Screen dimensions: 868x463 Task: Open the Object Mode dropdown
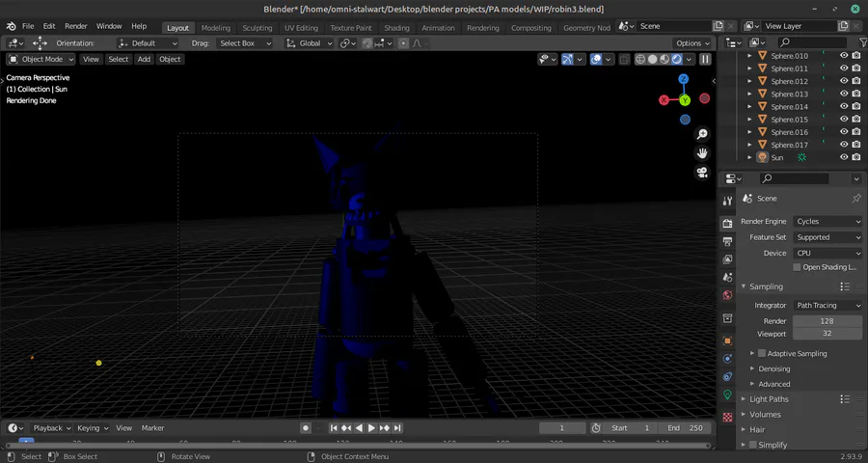[x=41, y=59]
